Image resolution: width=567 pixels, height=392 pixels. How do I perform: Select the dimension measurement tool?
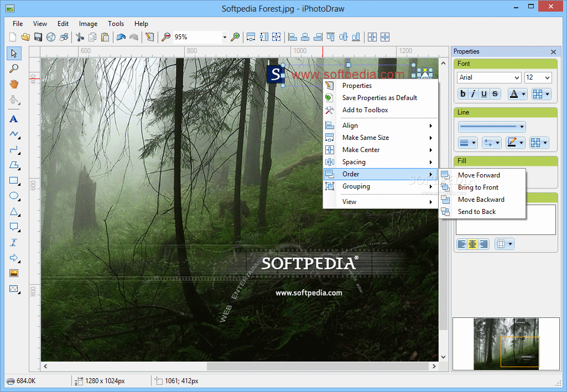(14, 242)
